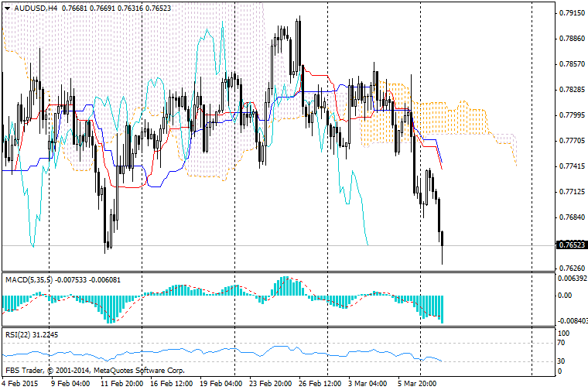This screenshot has height=390, width=588.
Task: Select RSI scale level 30
Action: pos(562,361)
